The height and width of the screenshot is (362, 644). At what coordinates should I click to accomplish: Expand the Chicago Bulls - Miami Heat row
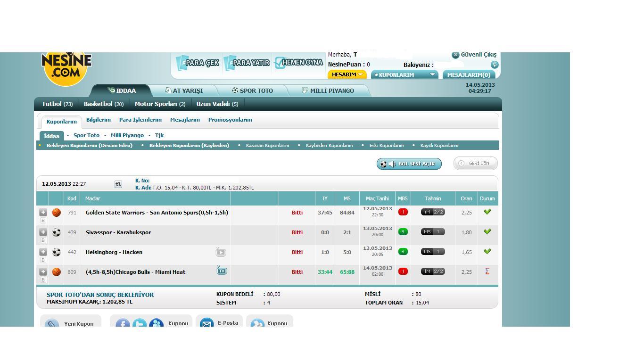(x=43, y=271)
